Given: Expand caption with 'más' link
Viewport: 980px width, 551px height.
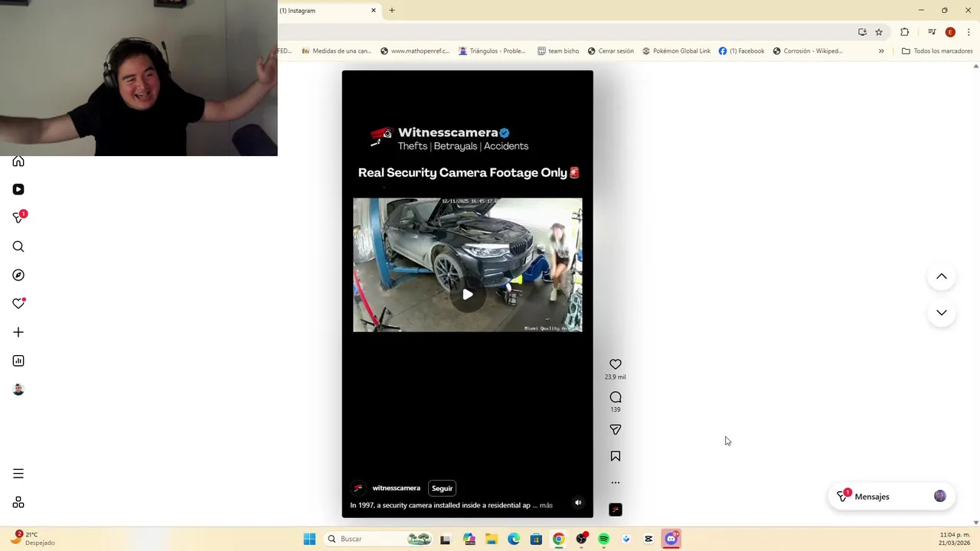Looking at the screenshot, I should 546,505.
